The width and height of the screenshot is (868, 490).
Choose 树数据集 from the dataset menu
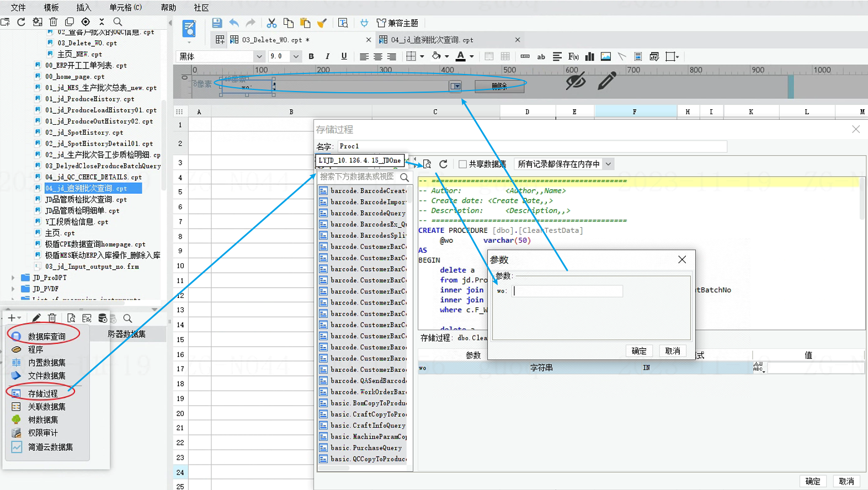pos(42,420)
